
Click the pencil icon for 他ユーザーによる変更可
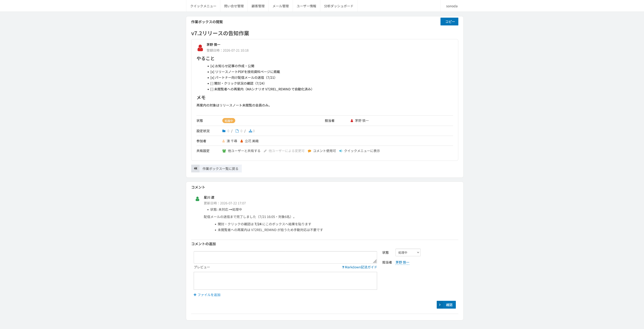click(265, 151)
